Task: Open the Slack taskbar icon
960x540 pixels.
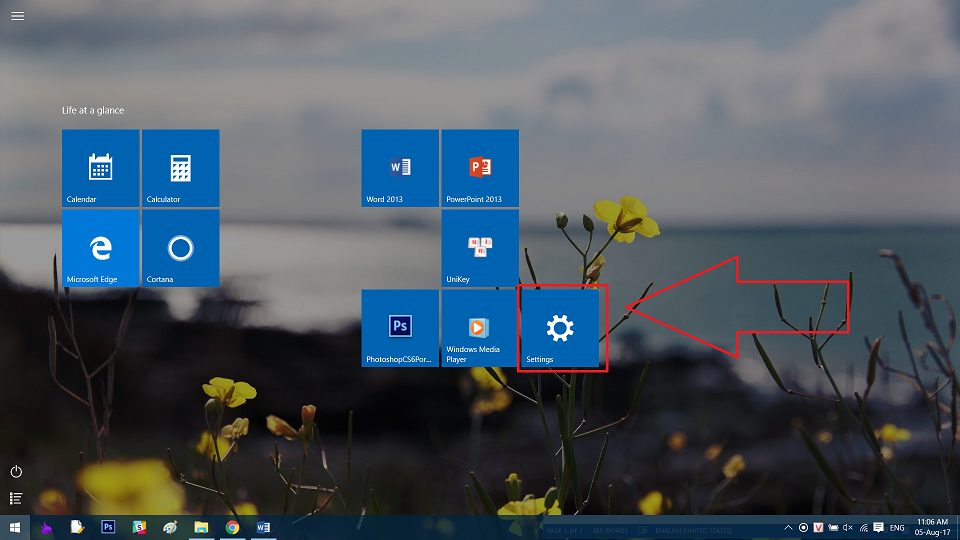Action: (x=140, y=527)
